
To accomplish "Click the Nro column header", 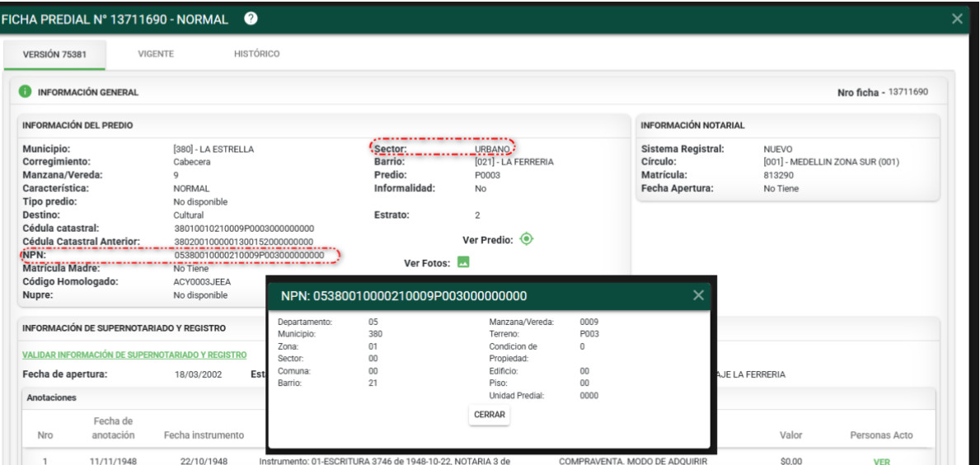I will pyautogui.click(x=45, y=435).
